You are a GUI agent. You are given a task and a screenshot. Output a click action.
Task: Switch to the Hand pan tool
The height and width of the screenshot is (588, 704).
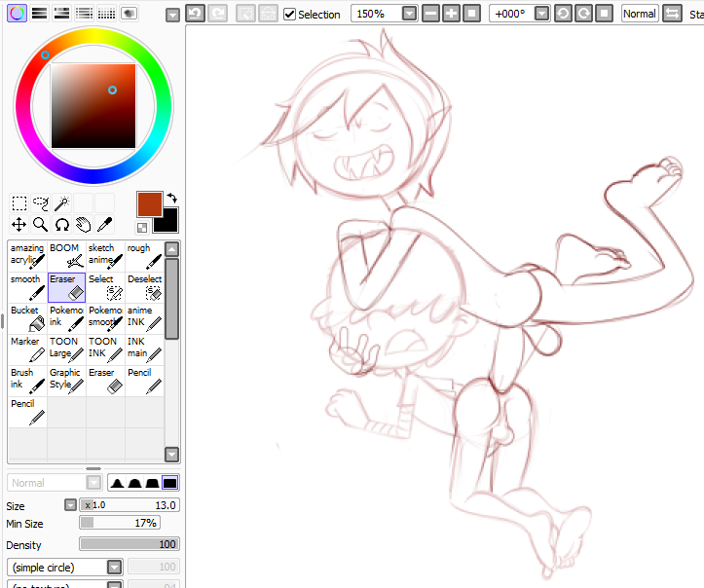[x=83, y=225]
